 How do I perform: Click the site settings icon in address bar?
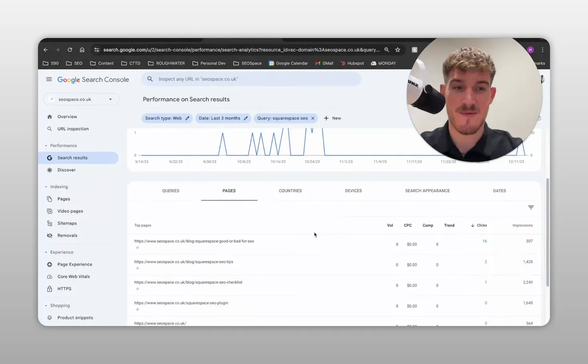coord(96,50)
